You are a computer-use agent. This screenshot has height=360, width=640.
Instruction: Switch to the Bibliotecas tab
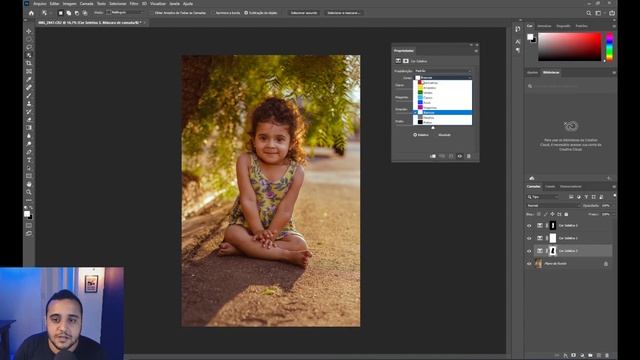pos(551,73)
